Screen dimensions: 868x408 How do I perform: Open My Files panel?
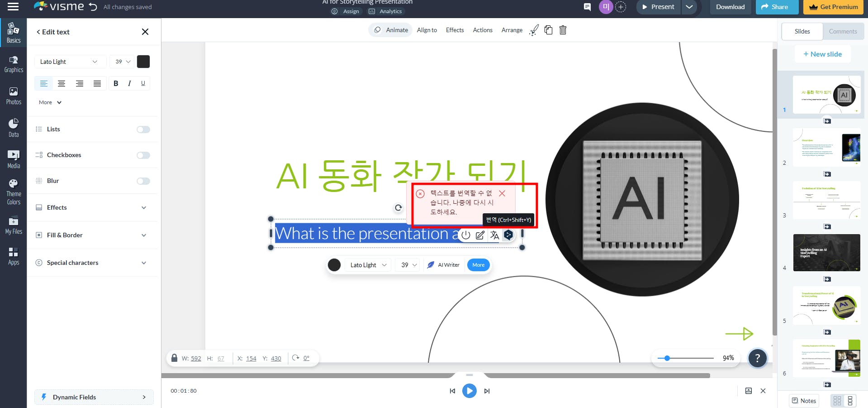click(x=14, y=226)
